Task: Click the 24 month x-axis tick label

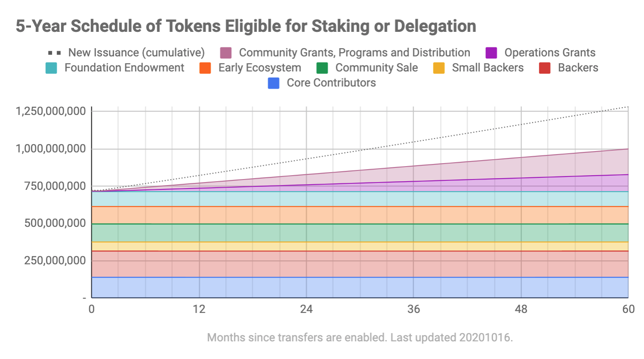Action: [306, 309]
